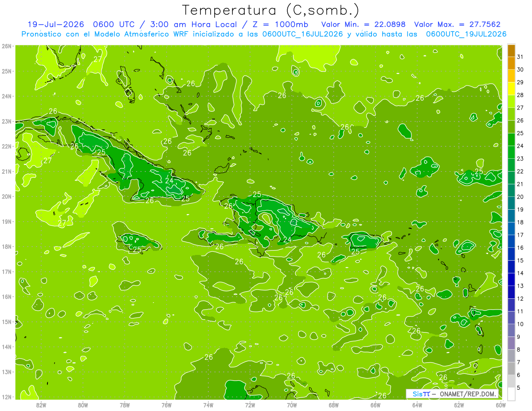Viewport: 532px width, 411px height.
Task: Click the "15N" latitude label
Action: [6, 322]
